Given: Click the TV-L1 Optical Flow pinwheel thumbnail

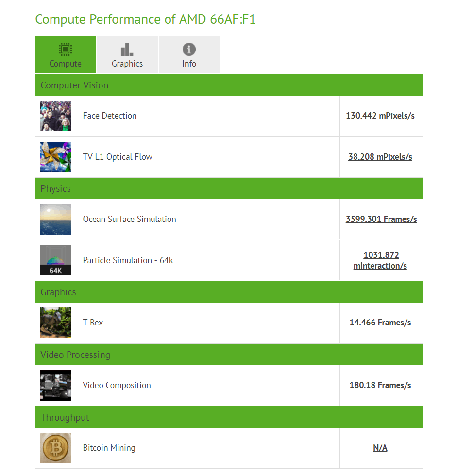Looking at the screenshot, I should click(55, 157).
